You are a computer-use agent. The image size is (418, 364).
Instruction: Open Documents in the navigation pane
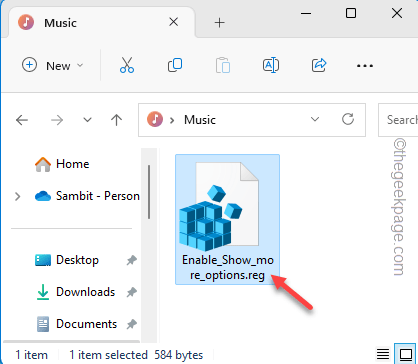pos(77,324)
